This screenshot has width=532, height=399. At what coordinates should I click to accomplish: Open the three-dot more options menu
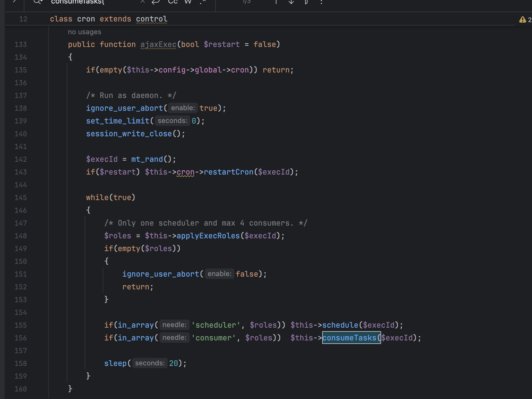pos(321,2)
